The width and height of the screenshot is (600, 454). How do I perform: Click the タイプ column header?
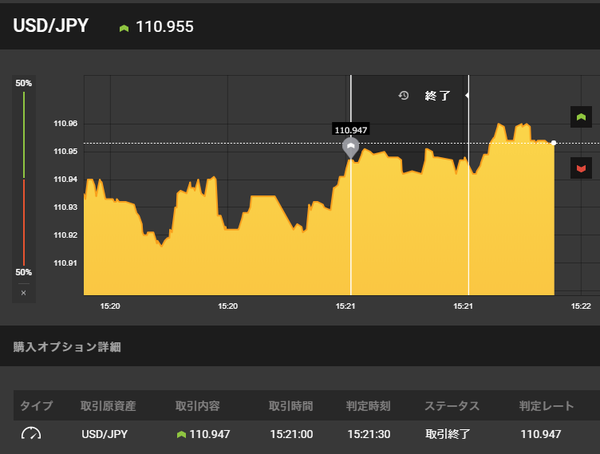click(36, 406)
